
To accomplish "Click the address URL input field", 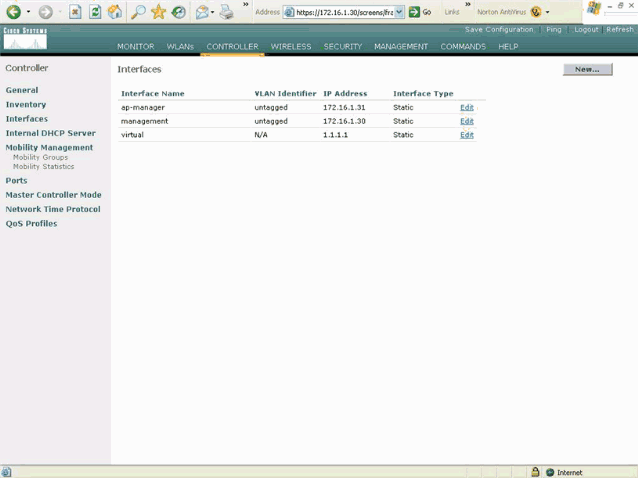I will (344, 12).
